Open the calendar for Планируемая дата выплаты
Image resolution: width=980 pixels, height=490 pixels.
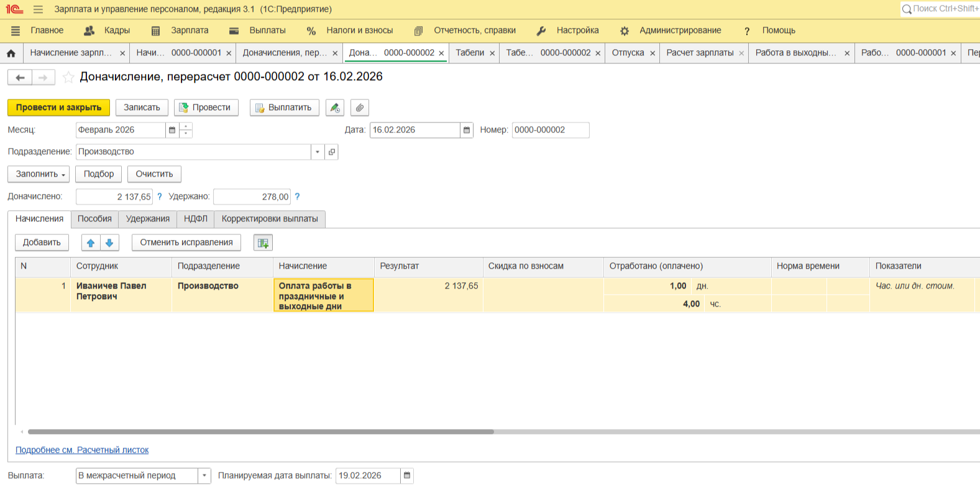pyautogui.click(x=407, y=476)
